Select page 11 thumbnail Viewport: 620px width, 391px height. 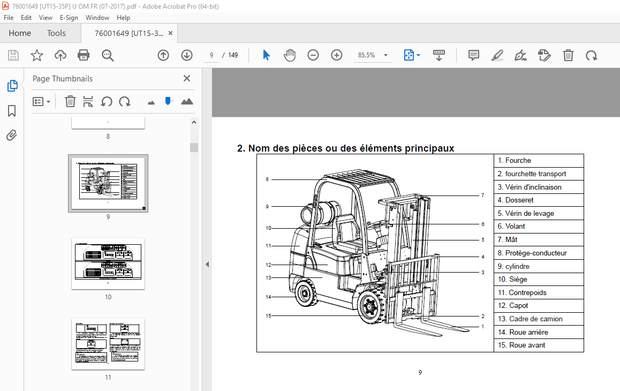click(x=108, y=344)
